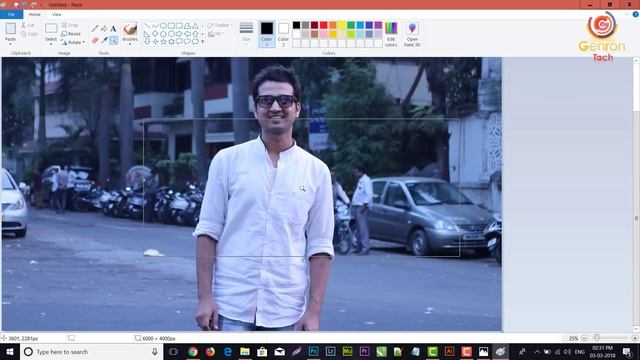Open Photoshop from taskbar
This screenshot has width=640, height=360.
pos(313,351)
